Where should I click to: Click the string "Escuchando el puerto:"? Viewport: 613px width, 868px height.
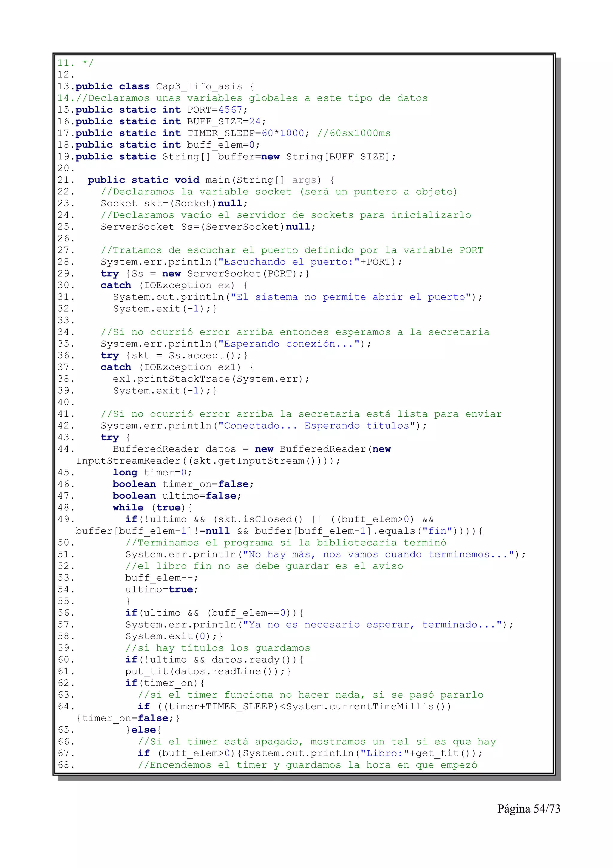point(289,262)
